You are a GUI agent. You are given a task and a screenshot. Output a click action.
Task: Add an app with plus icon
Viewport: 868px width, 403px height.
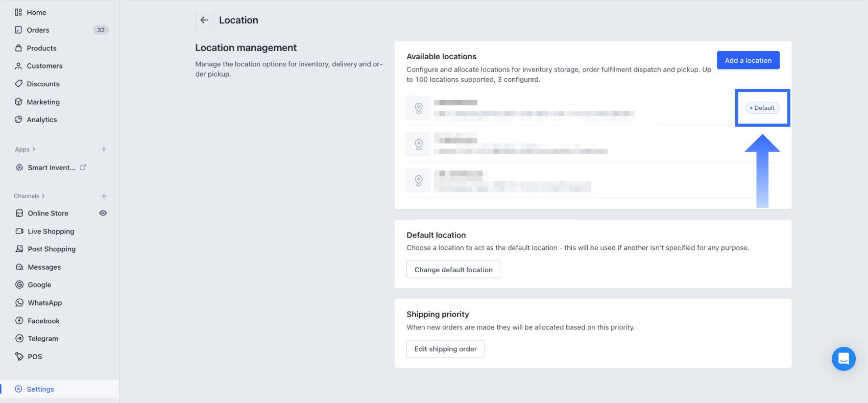click(x=104, y=149)
